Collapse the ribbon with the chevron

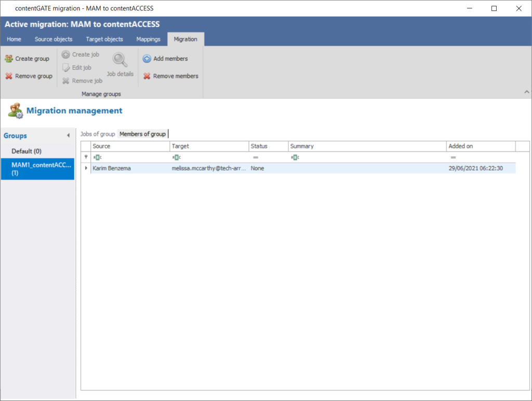click(x=525, y=92)
